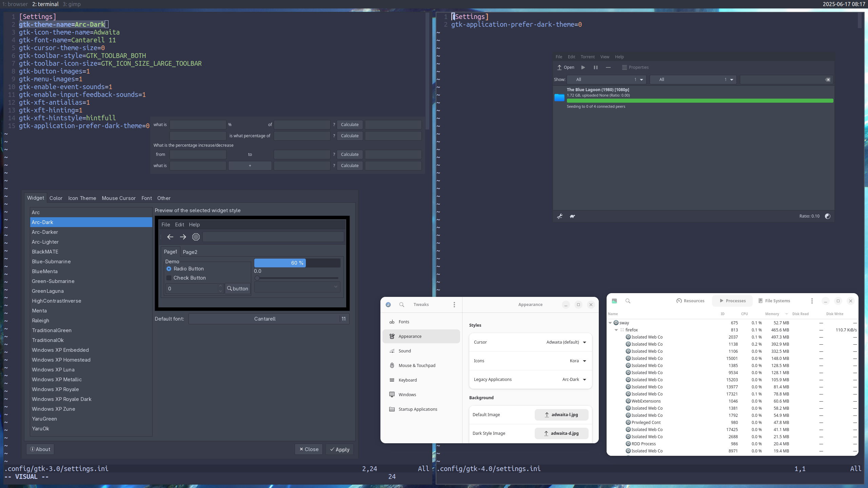Click the Open torrent toolbar button

click(x=566, y=67)
